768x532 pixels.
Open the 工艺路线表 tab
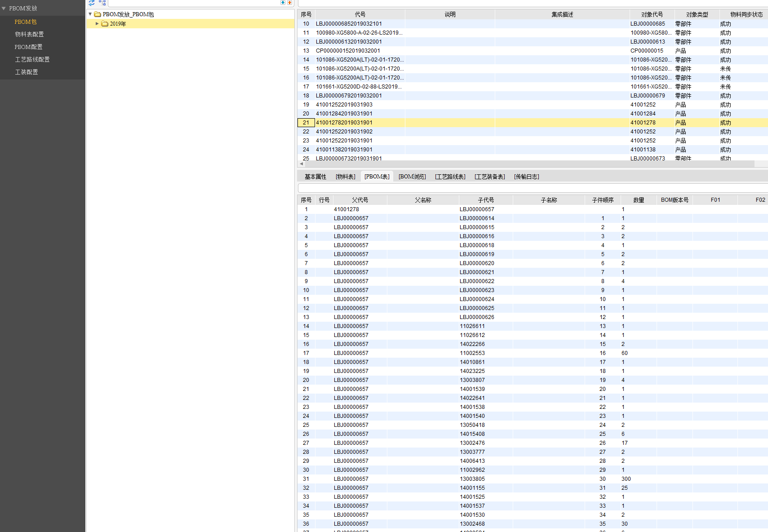click(450, 177)
